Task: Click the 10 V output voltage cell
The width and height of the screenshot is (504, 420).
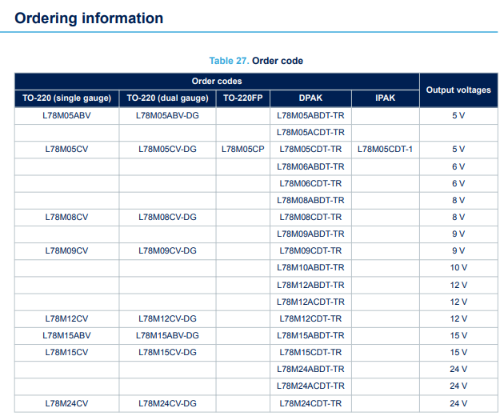Action: point(458,268)
